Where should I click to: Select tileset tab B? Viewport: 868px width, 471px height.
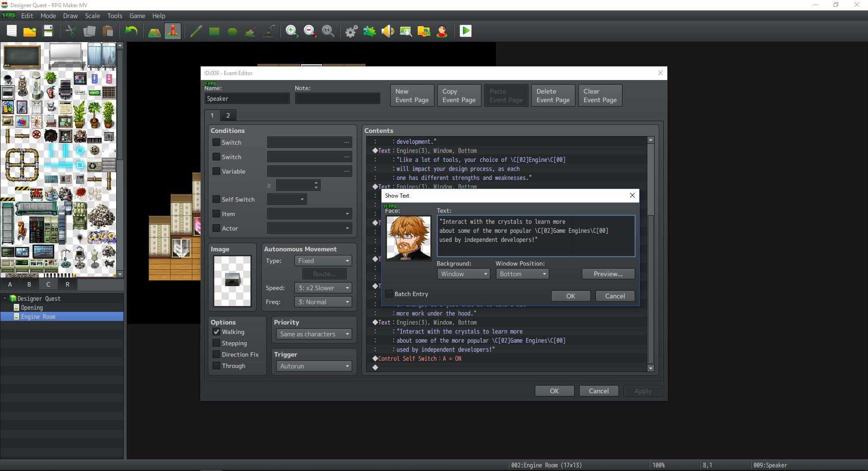pyautogui.click(x=29, y=284)
